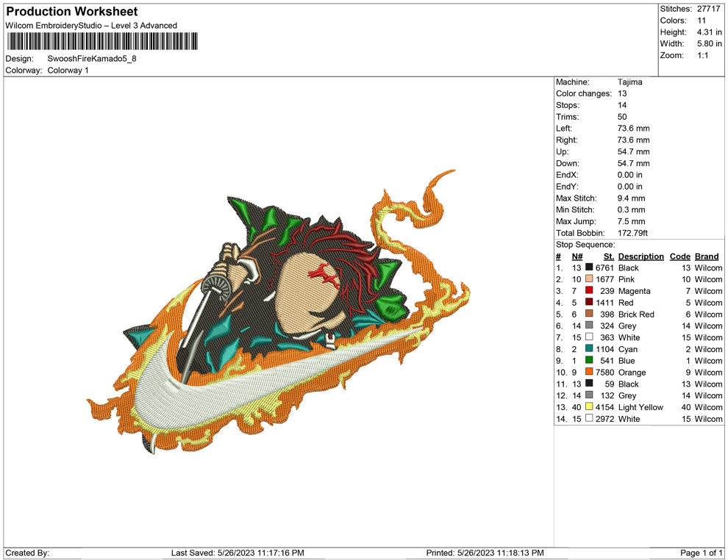Click the Down value '54.7 mm'
Image resolution: width=728 pixels, height=560 pixels.
(x=633, y=163)
